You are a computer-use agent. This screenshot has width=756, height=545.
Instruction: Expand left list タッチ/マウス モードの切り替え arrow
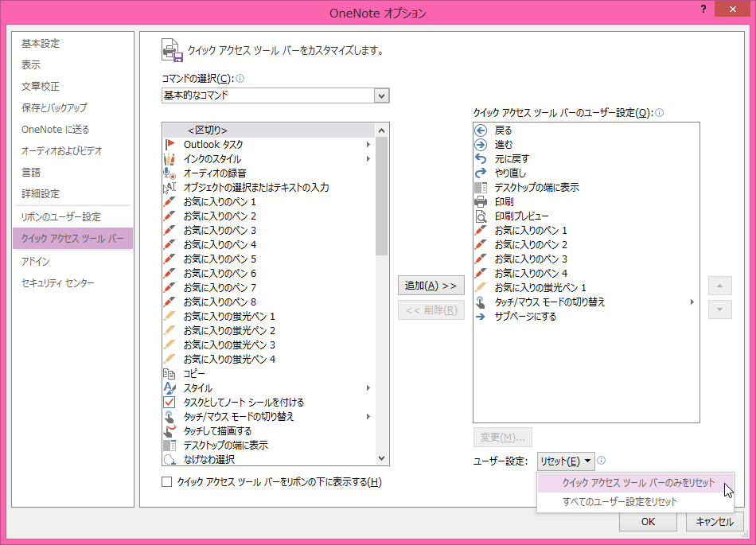click(x=368, y=417)
